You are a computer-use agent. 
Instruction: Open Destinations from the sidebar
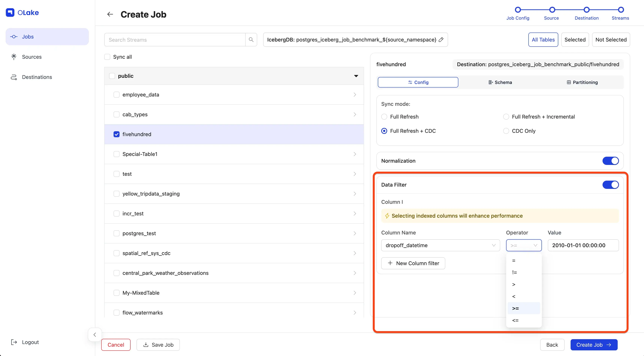point(37,77)
